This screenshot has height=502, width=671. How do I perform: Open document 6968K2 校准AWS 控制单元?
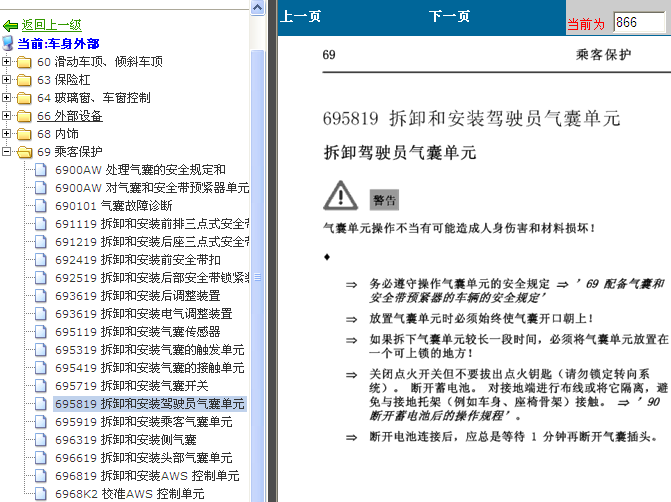click(129, 493)
